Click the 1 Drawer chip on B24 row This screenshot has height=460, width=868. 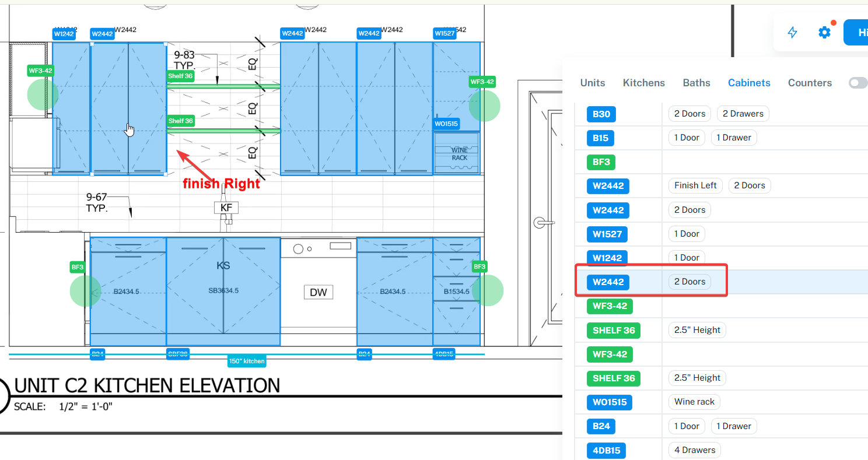click(734, 426)
